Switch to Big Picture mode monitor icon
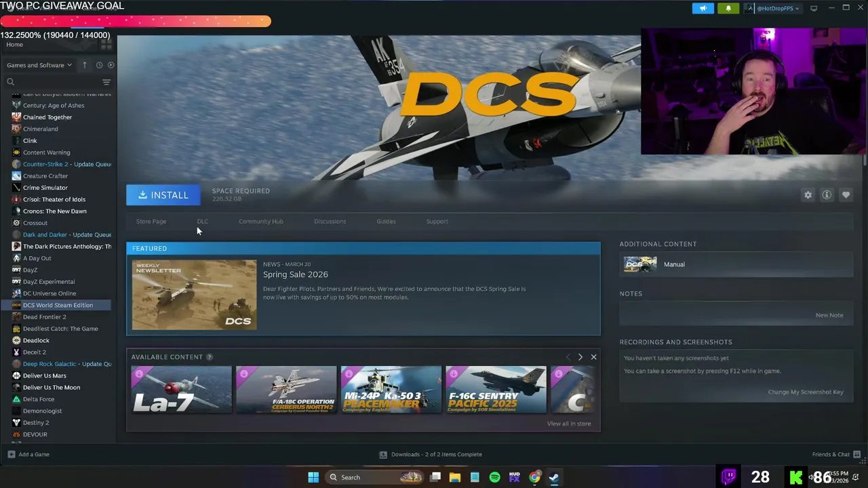The height and width of the screenshot is (488, 868). click(x=814, y=8)
